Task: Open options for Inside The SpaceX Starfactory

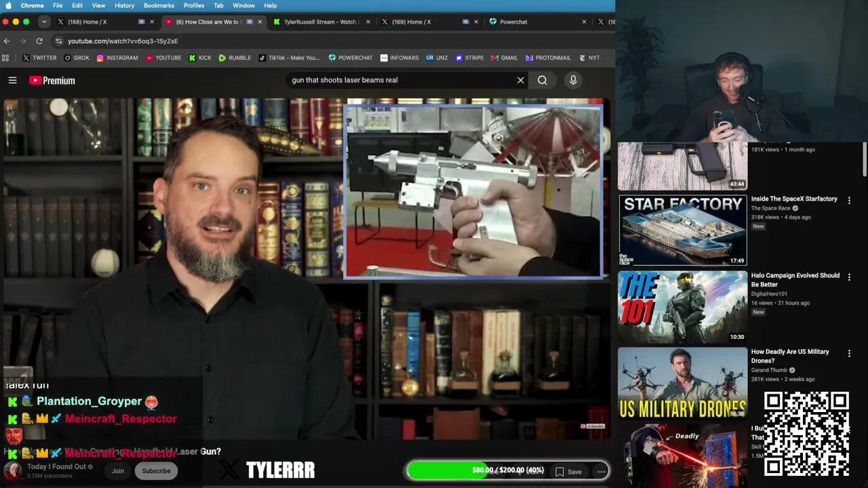Action: pyautogui.click(x=849, y=201)
